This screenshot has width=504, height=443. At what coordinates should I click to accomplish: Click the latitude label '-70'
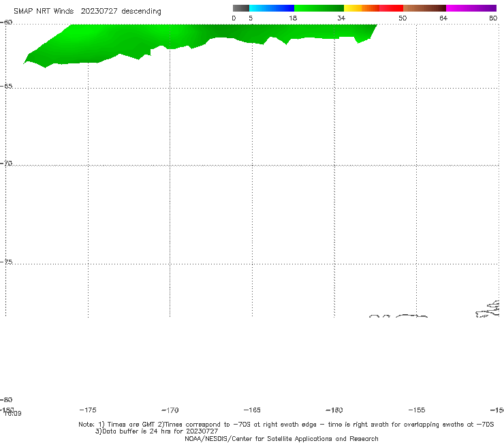coord(6,164)
